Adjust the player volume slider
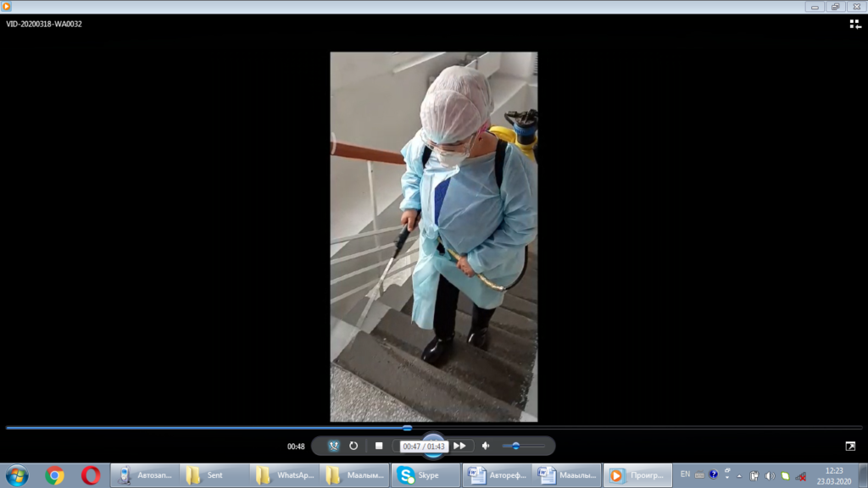 [x=516, y=446]
